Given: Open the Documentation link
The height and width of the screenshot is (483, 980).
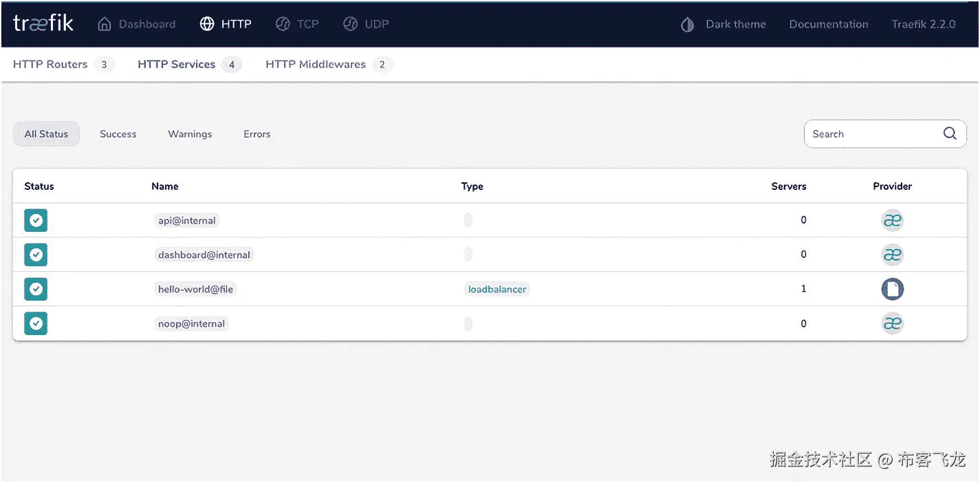Looking at the screenshot, I should tap(829, 24).
